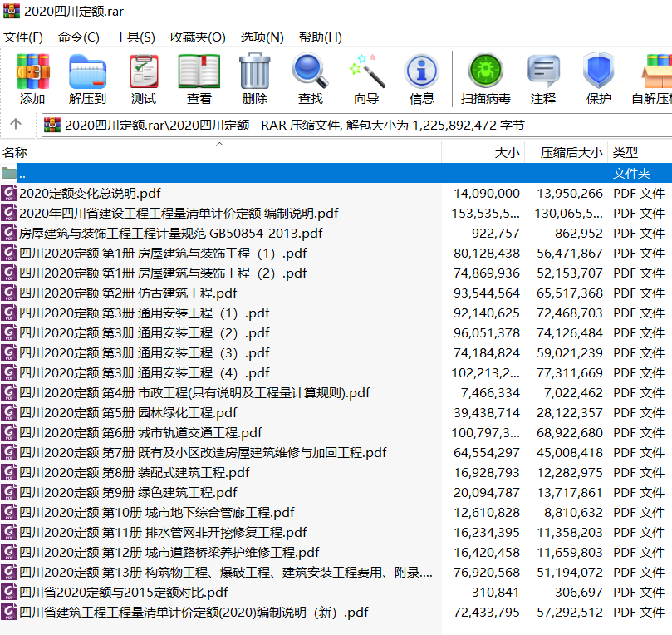Image resolution: width=672 pixels, height=635 pixels.
Task: Click the archive path address field
Action: [356, 125]
